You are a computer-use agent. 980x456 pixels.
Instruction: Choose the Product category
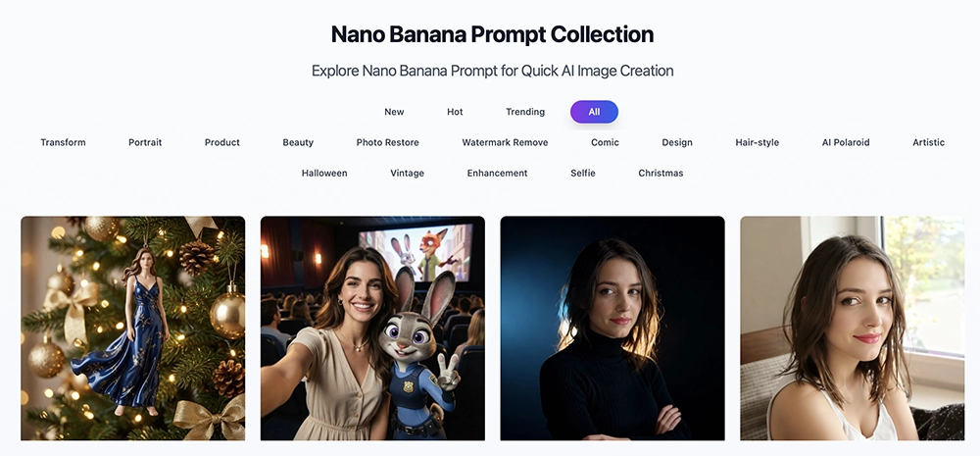coord(221,142)
